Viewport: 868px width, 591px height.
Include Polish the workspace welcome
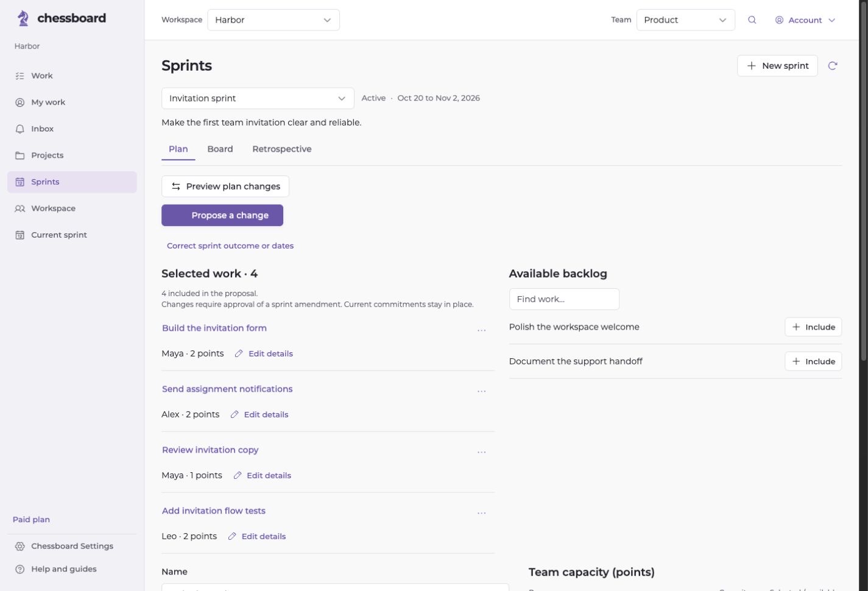(813, 327)
